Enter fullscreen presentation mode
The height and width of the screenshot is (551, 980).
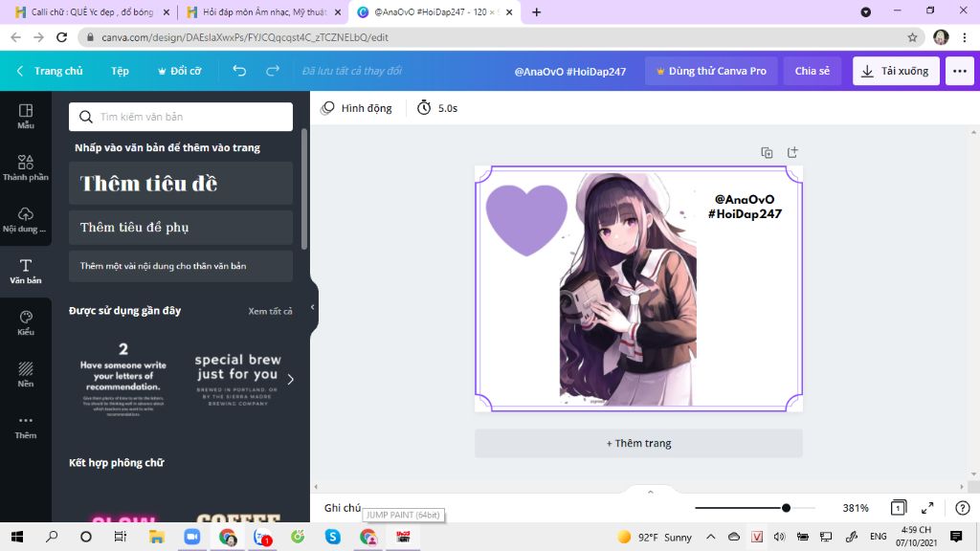coord(927,508)
